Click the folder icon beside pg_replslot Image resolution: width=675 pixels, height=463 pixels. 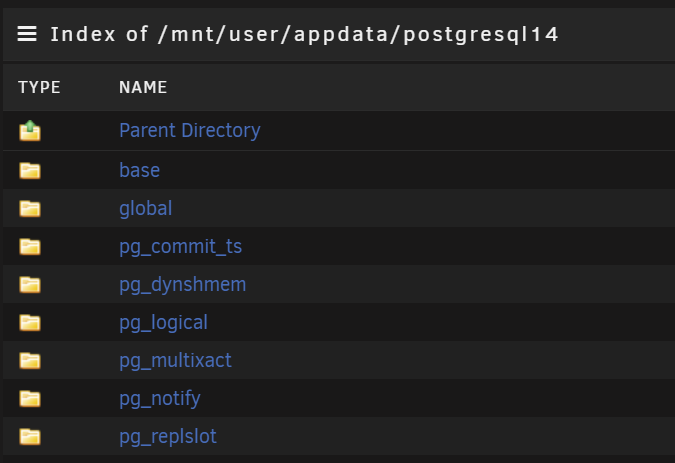pyautogui.click(x=30, y=436)
